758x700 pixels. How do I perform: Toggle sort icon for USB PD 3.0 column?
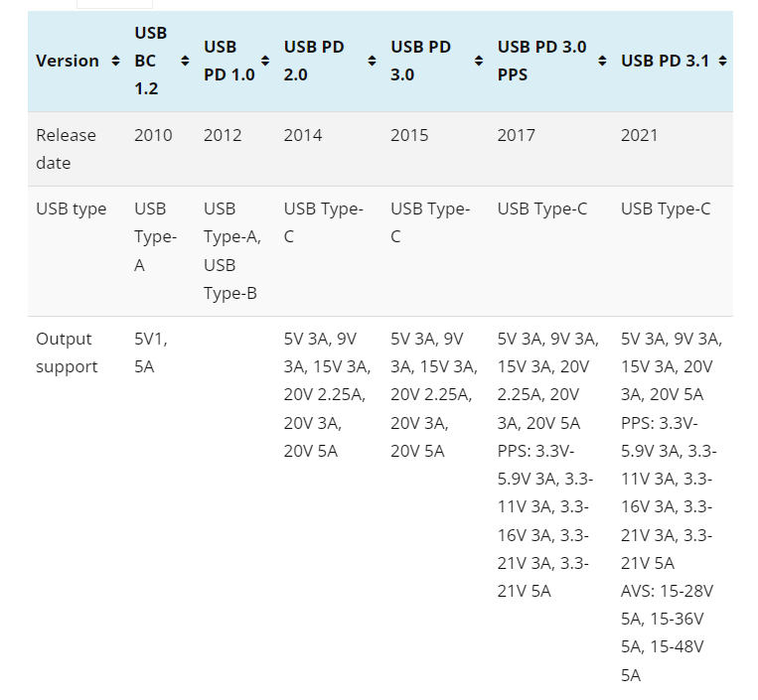pyautogui.click(x=478, y=62)
